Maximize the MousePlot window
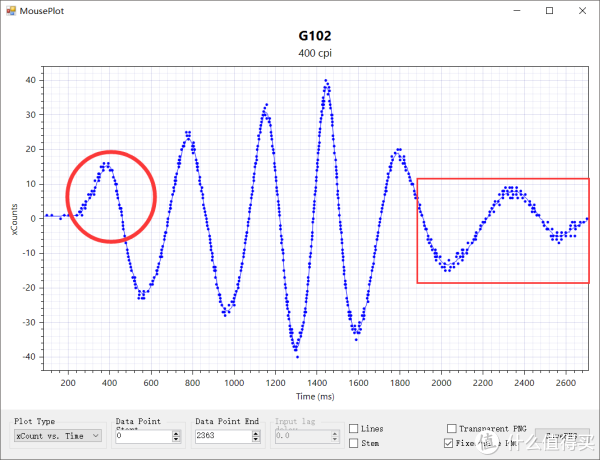 [549, 11]
